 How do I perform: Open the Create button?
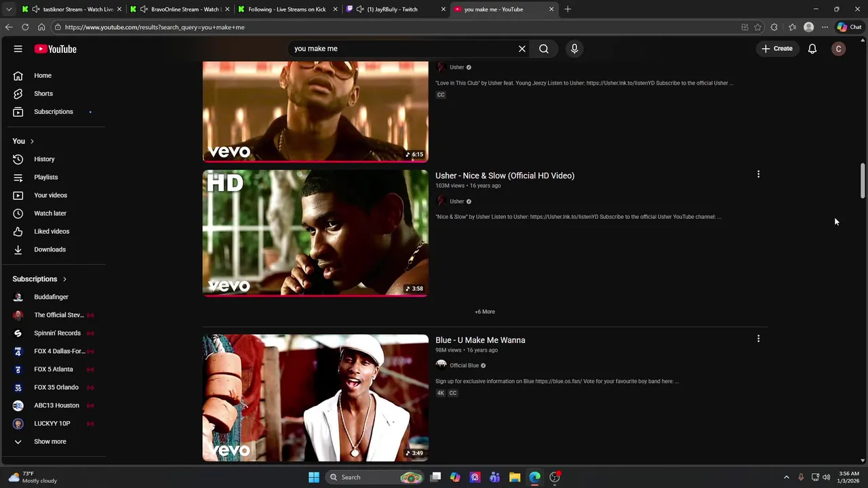click(777, 49)
